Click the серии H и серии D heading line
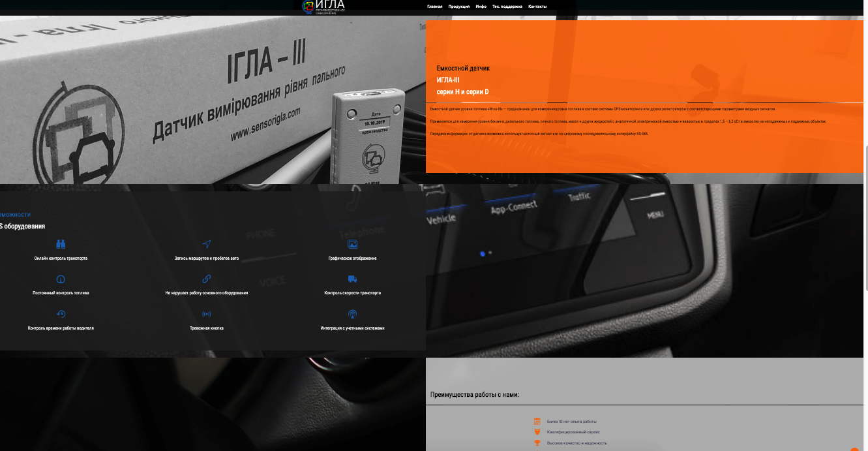Image resolution: width=868 pixels, height=451 pixels. (462, 92)
